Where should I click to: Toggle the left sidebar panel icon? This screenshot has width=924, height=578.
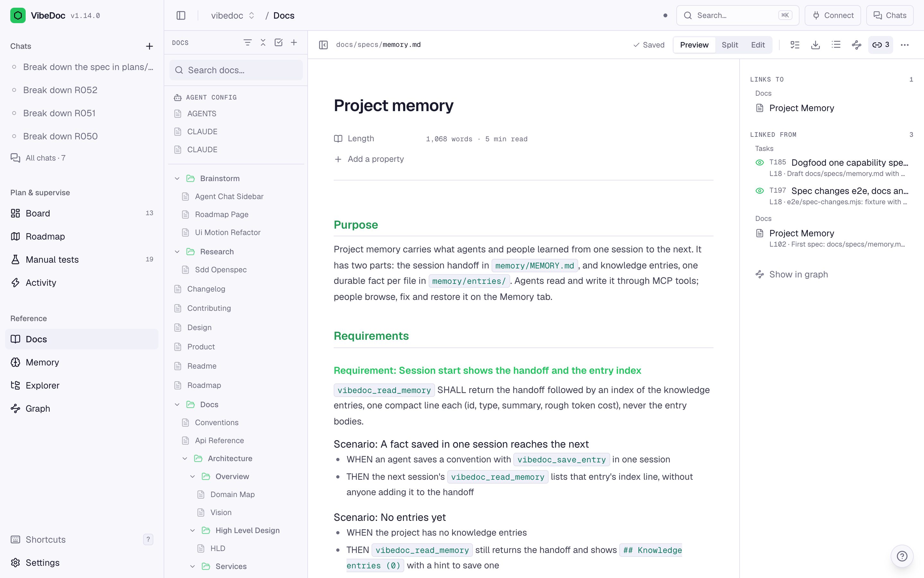pos(181,15)
